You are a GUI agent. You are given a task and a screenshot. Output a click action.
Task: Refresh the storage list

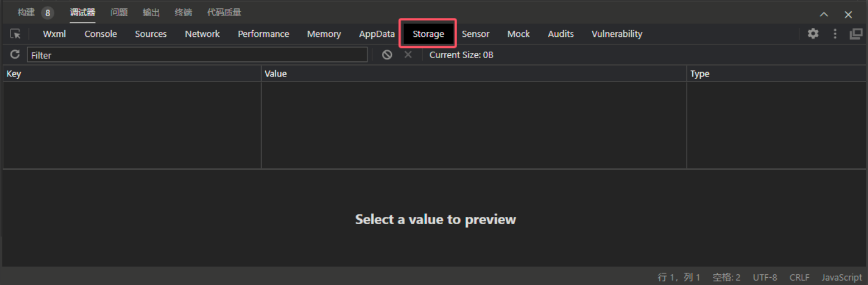point(15,55)
